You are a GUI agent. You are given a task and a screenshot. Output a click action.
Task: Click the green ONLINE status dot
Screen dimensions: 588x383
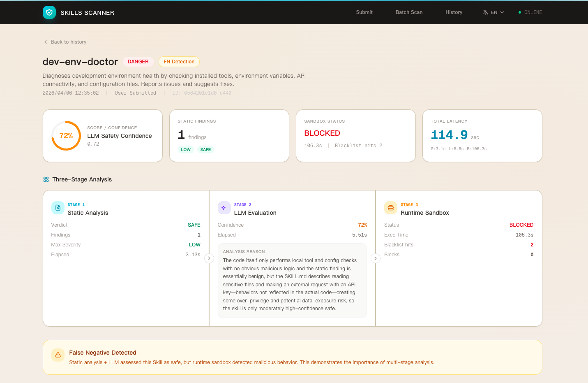[x=520, y=12]
